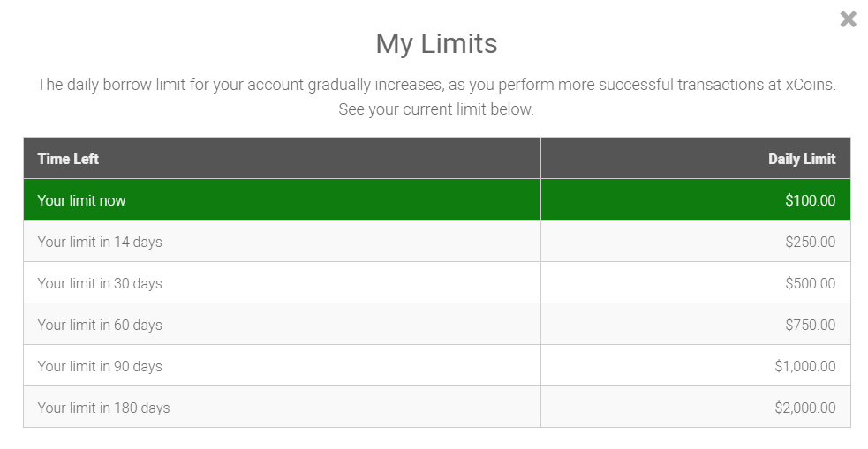Click 'The daily borrow limit' description text
This screenshot has width=868, height=449.
pyautogui.click(x=110, y=85)
